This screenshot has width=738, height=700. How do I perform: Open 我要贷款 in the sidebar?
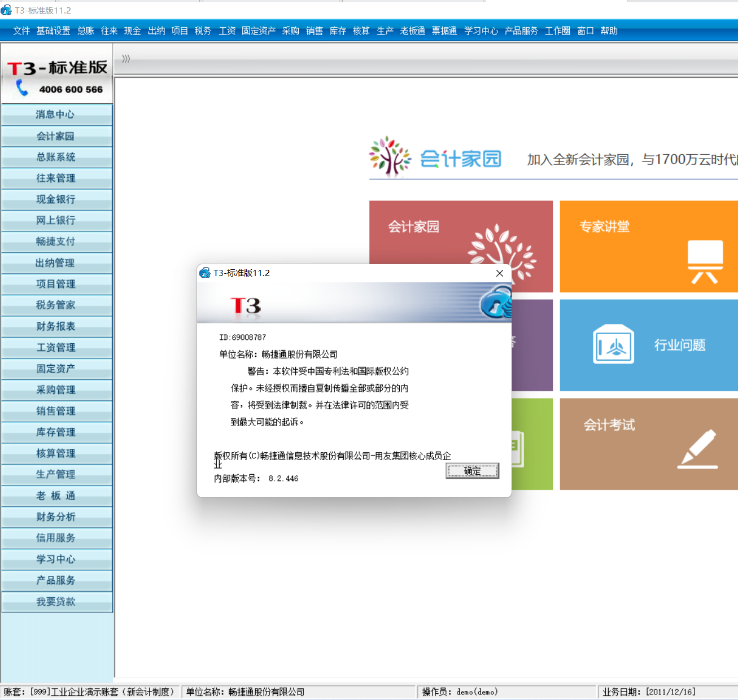click(56, 602)
